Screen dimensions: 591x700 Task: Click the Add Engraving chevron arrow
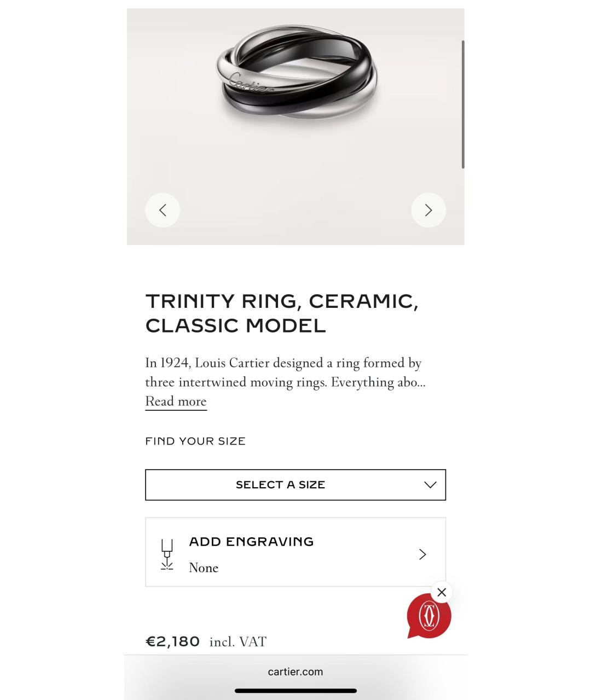(422, 555)
